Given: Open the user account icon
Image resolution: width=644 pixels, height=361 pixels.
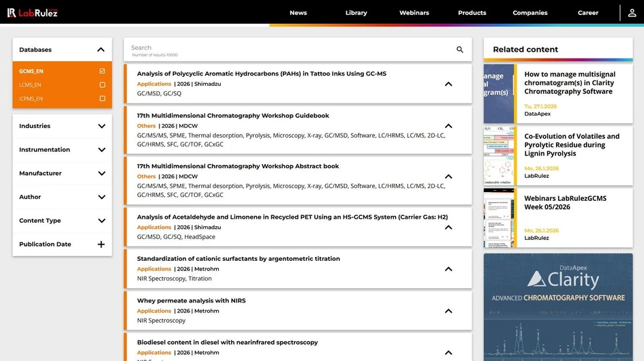Looking at the screenshot, I should pos(632,12).
